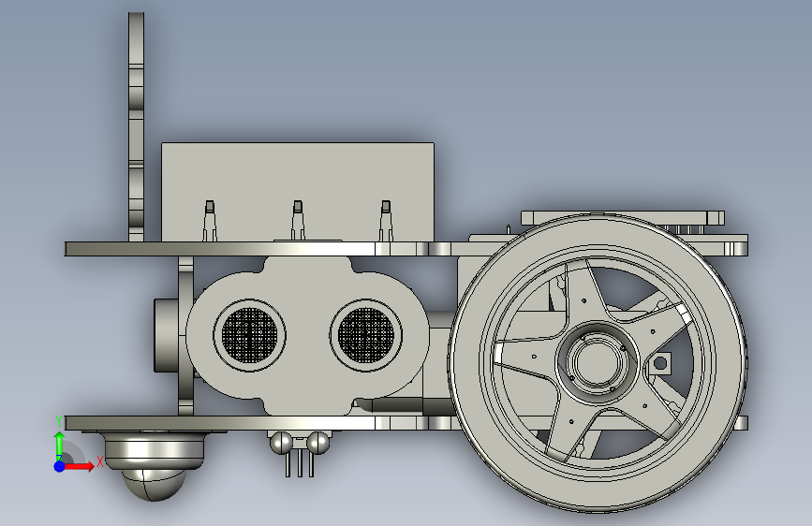Click the blue Z axis dot of the triad

tap(60, 466)
